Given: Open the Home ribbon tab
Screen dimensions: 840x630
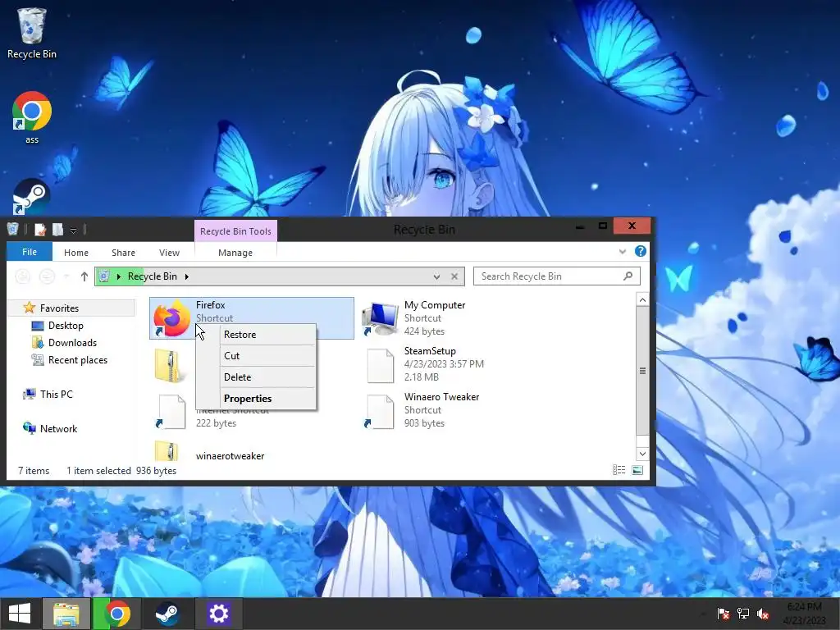Looking at the screenshot, I should tap(76, 253).
